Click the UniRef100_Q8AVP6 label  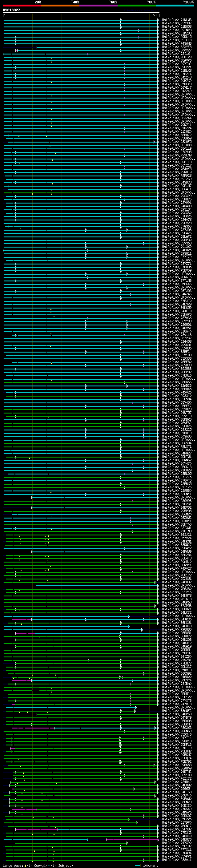point(177,60)
